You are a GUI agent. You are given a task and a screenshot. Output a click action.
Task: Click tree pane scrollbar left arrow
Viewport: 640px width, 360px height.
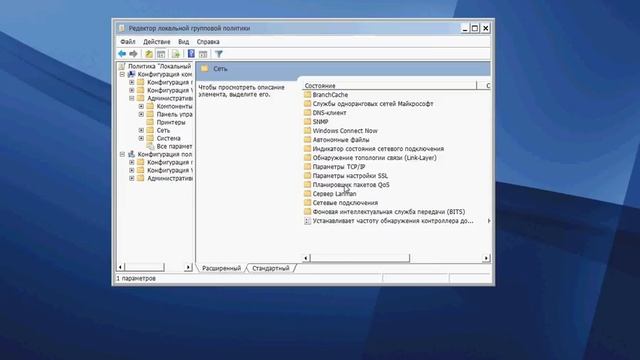coord(120,267)
